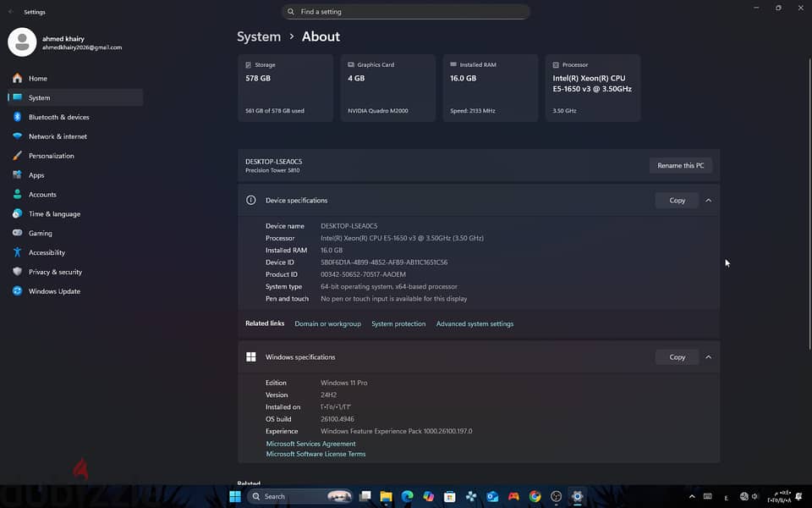Open the Apps settings page
Image resolution: width=812 pixels, height=508 pixels.
(75, 175)
